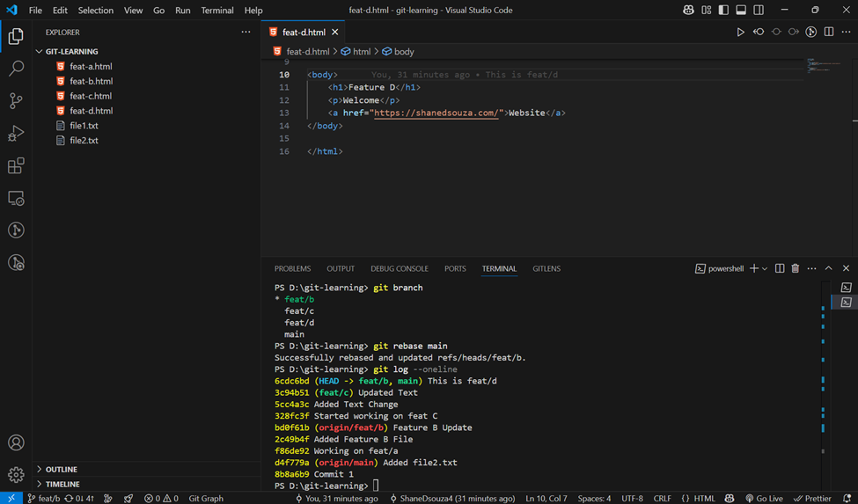The height and width of the screenshot is (504, 858).
Task: Close the feat-d.html editor tab
Action: coord(335,33)
